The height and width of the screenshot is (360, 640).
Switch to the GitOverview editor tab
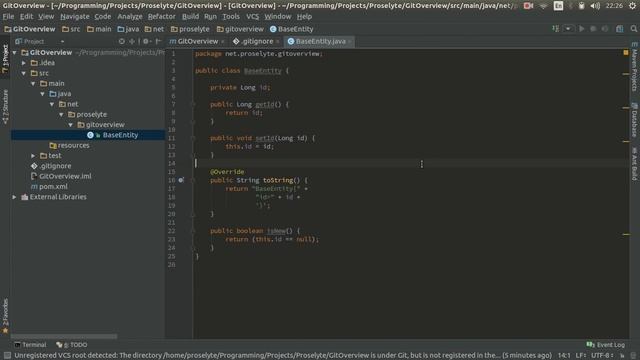(197, 41)
